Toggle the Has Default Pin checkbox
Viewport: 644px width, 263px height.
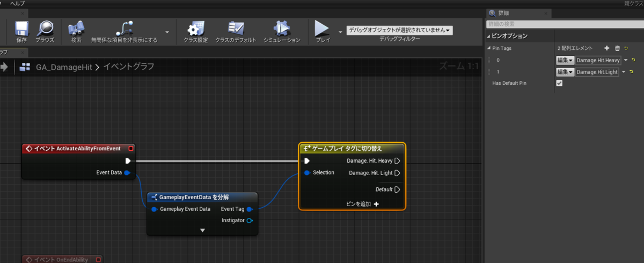(x=559, y=84)
